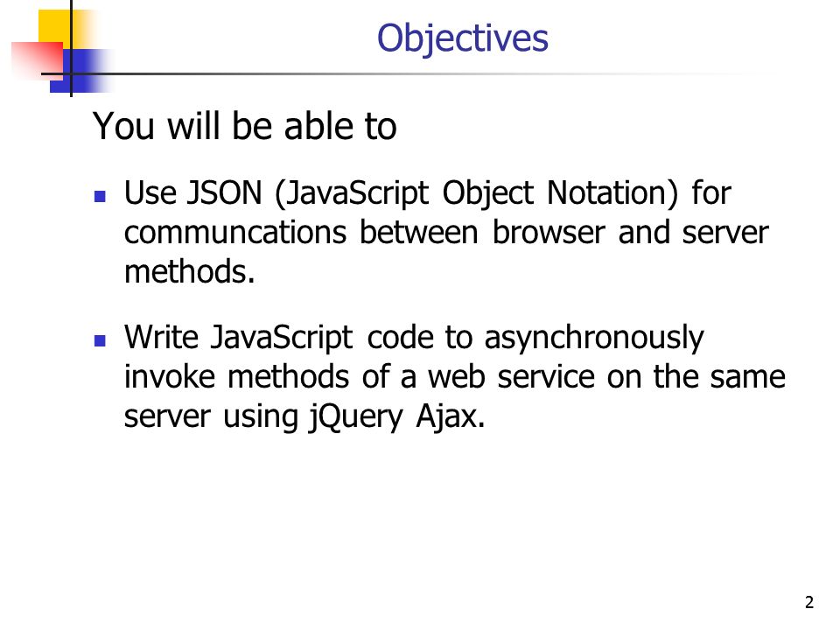This screenshot has width=840, height=630.
Task: Click the word "methods." ending first bullet
Action: 189,272
